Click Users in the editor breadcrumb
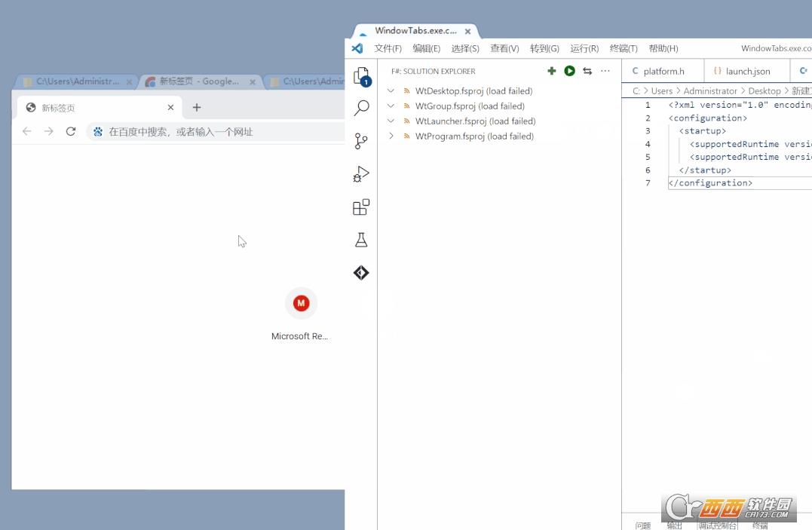This screenshot has width=812, height=530. click(662, 90)
